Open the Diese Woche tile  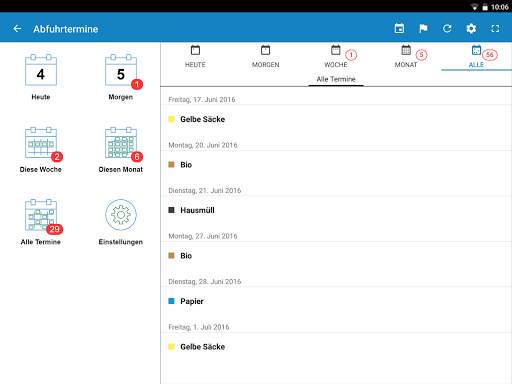click(x=41, y=150)
